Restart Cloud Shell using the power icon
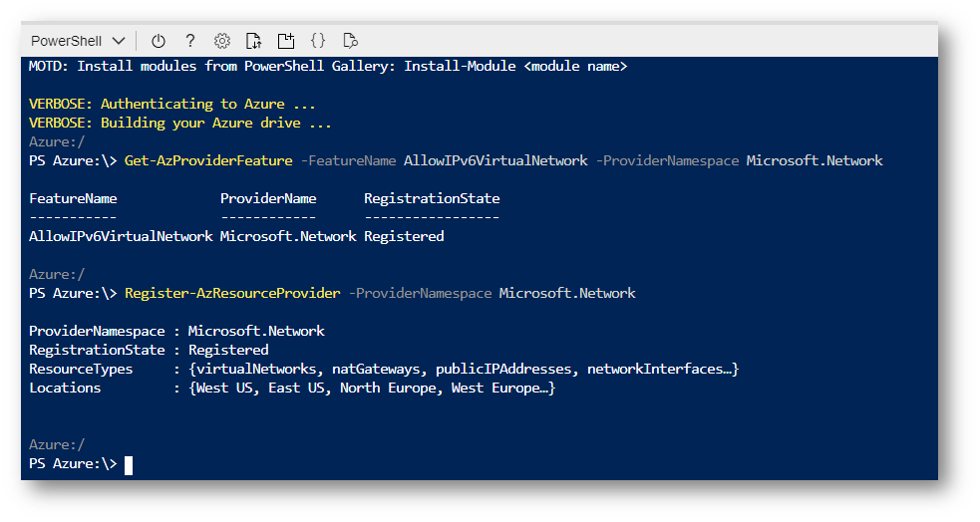Image resolution: width=980 pixels, height=522 pixels. click(x=159, y=41)
